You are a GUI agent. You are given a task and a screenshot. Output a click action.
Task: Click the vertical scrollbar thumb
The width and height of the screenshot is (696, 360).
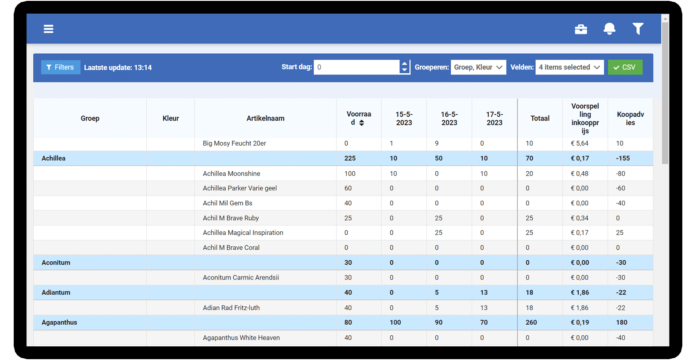click(664, 93)
